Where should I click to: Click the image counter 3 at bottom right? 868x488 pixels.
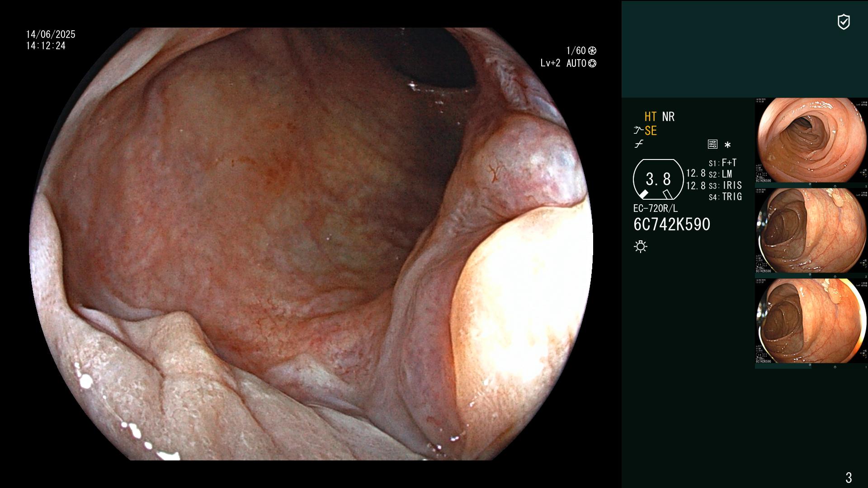coord(849,477)
